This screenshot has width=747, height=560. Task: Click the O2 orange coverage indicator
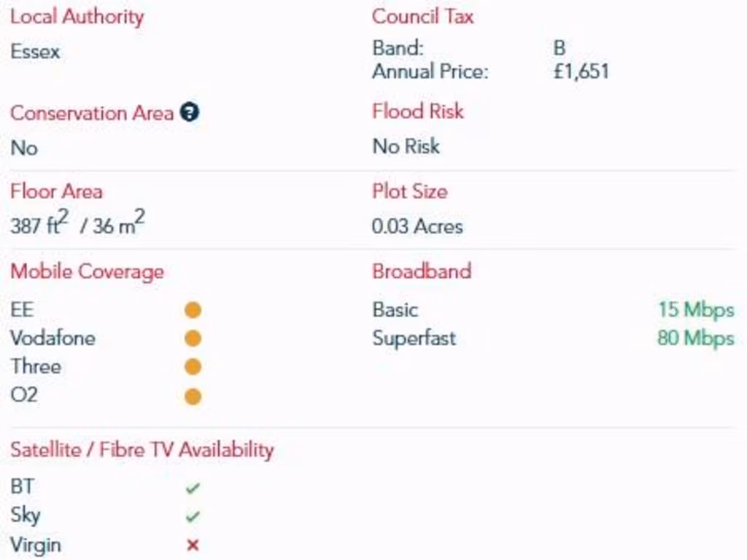[193, 396]
